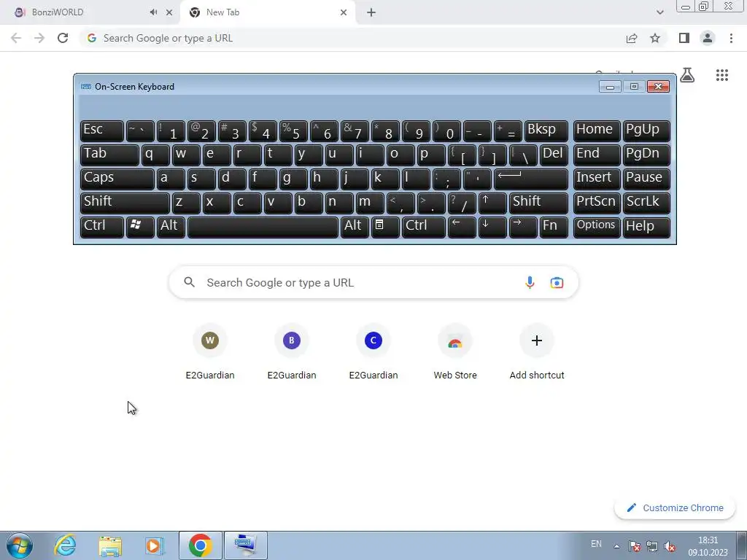This screenshot has width=747, height=560.
Task: Open the E2Guardian shortcut with C icon
Action: click(x=373, y=352)
